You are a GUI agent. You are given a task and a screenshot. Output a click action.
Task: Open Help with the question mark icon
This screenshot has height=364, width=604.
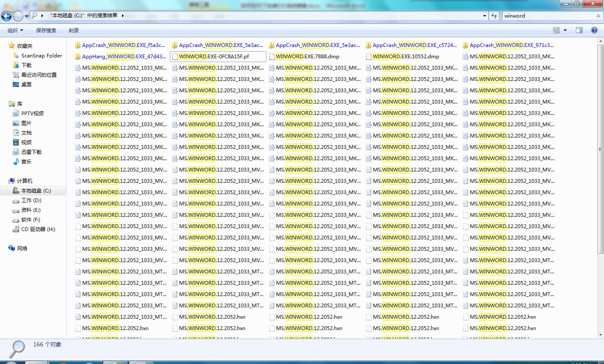click(594, 30)
